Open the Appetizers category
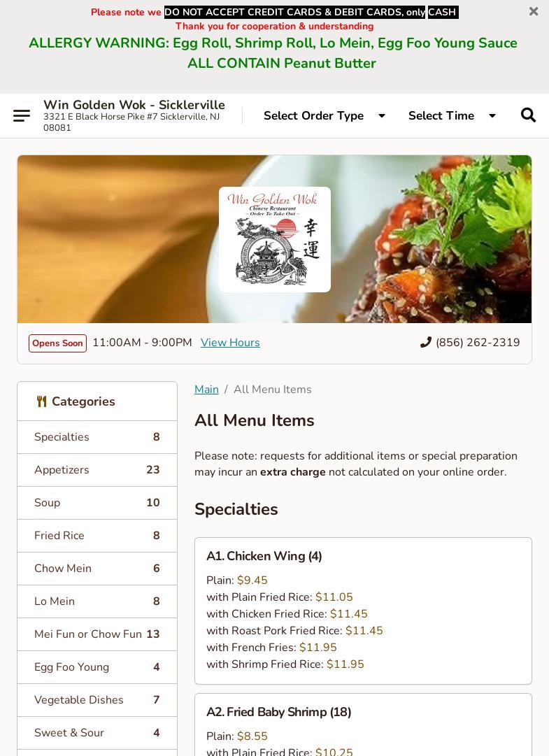The height and width of the screenshot is (756, 549). [x=97, y=469]
